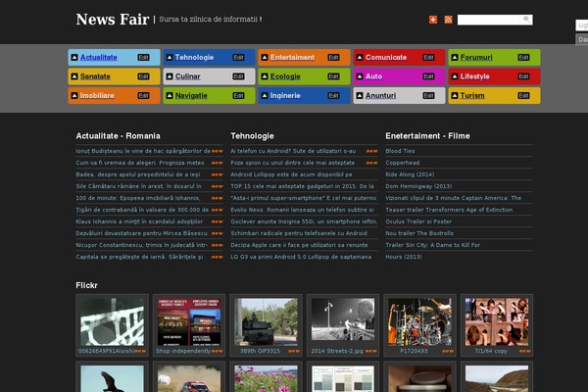Collapse arrow icon on Forumuri category
The image size is (588, 392).
[x=455, y=58]
